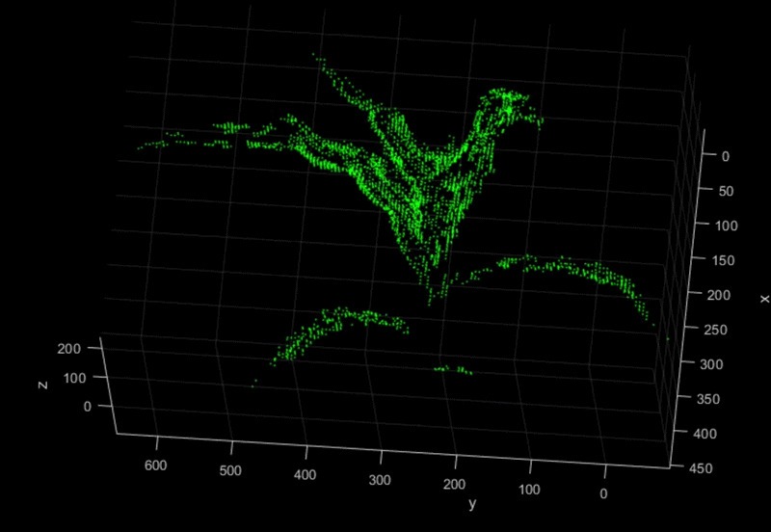Click the small point cluster at bottom center
This screenshot has width=771, height=532.
pos(453,369)
